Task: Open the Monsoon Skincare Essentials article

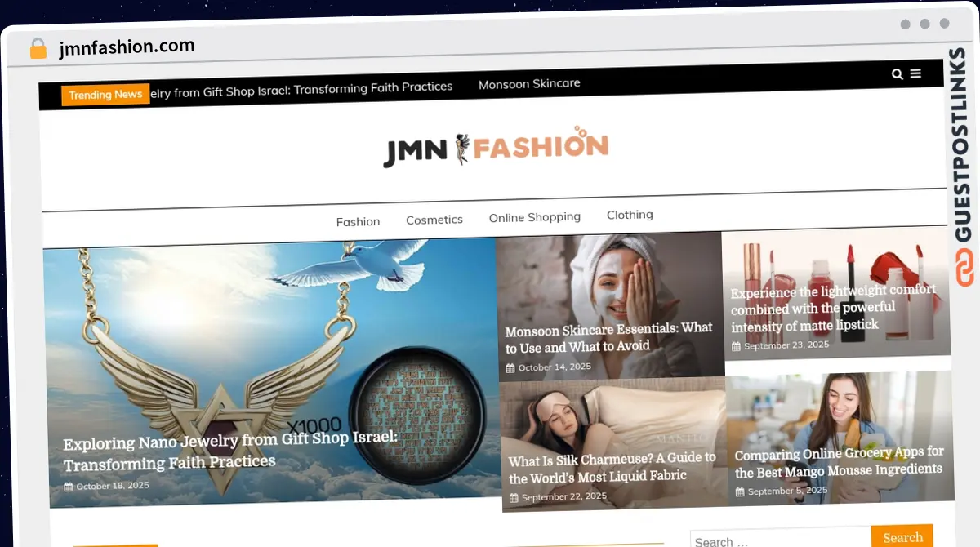Action: pyautogui.click(x=610, y=337)
